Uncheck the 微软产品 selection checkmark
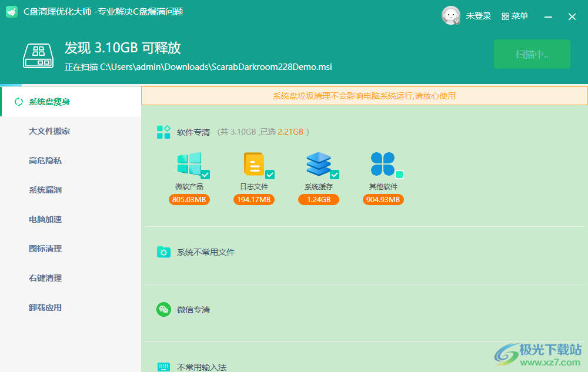This screenshot has width=588, height=372. [206, 174]
